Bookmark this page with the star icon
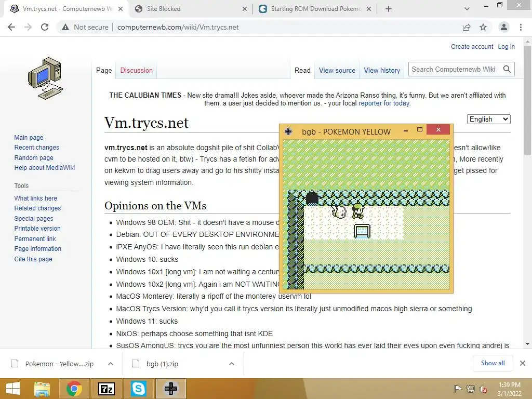 pyautogui.click(x=483, y=27)
